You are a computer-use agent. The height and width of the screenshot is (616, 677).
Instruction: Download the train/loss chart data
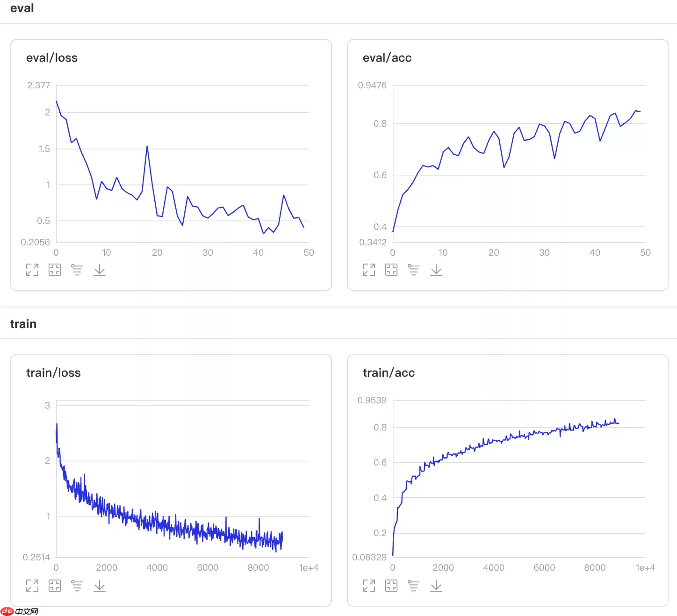100,586
